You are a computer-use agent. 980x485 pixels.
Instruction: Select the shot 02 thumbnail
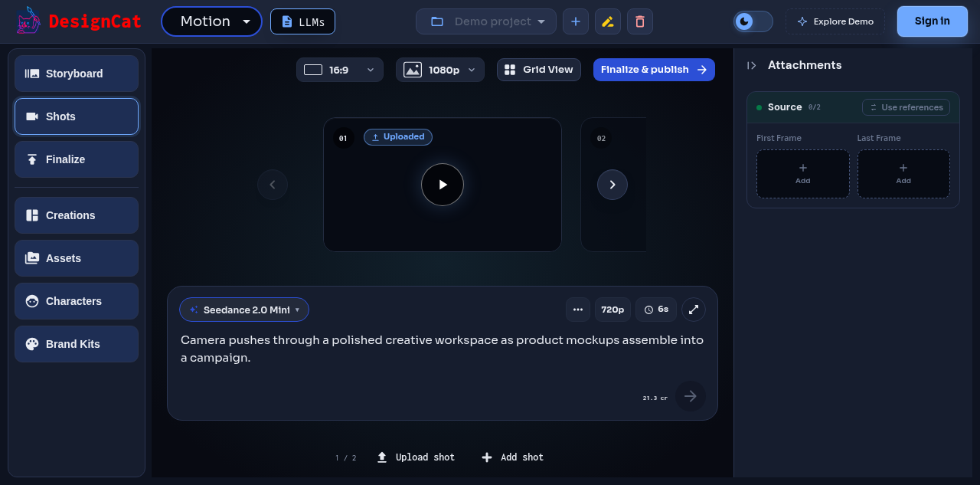[x=613, y=185]
